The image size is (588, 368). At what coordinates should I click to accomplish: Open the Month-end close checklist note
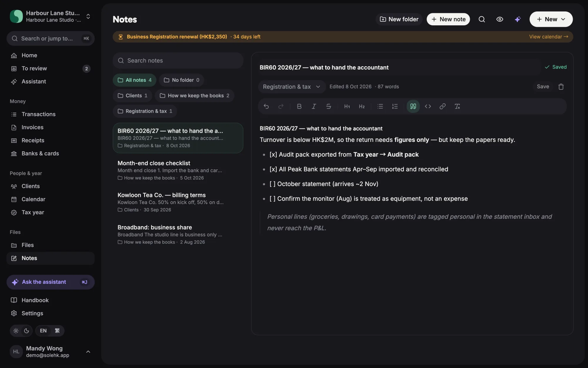(178, 170)
